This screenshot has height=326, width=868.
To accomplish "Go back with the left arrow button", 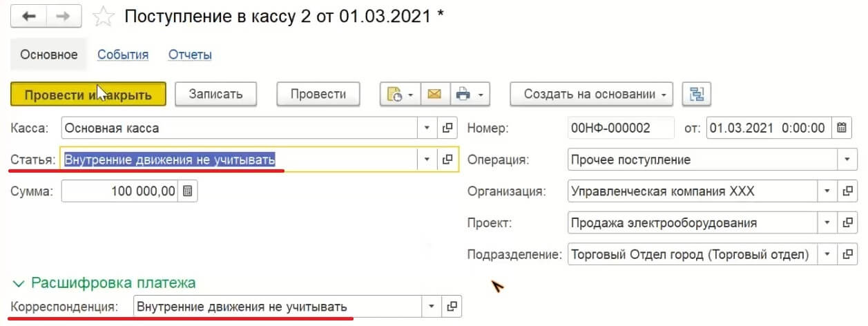I will click(x=29, y=17).
